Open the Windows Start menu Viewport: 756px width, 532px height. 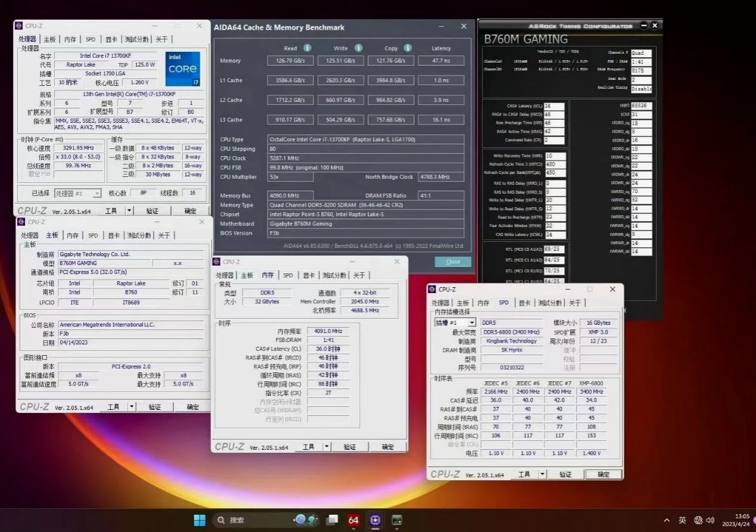pos(200,520)
